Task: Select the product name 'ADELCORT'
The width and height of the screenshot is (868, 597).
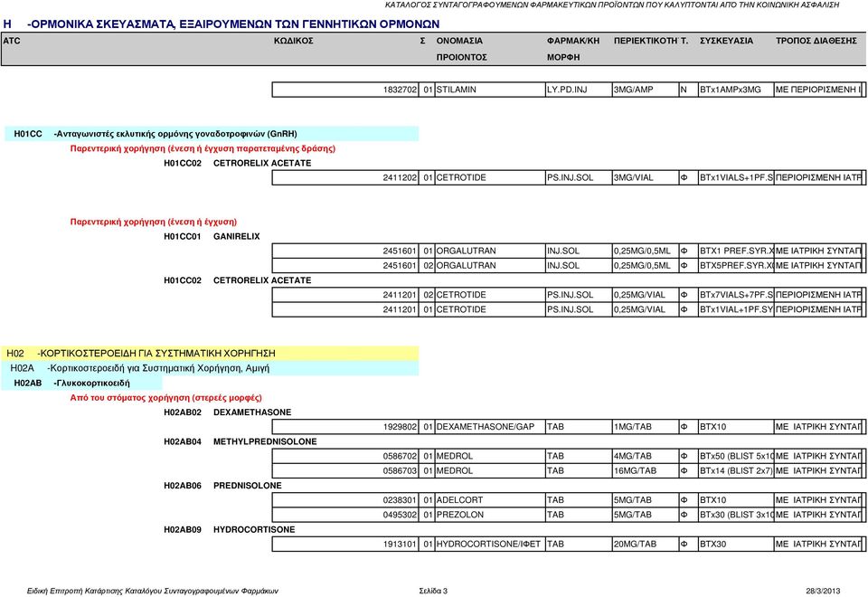Action: [459, 500]
